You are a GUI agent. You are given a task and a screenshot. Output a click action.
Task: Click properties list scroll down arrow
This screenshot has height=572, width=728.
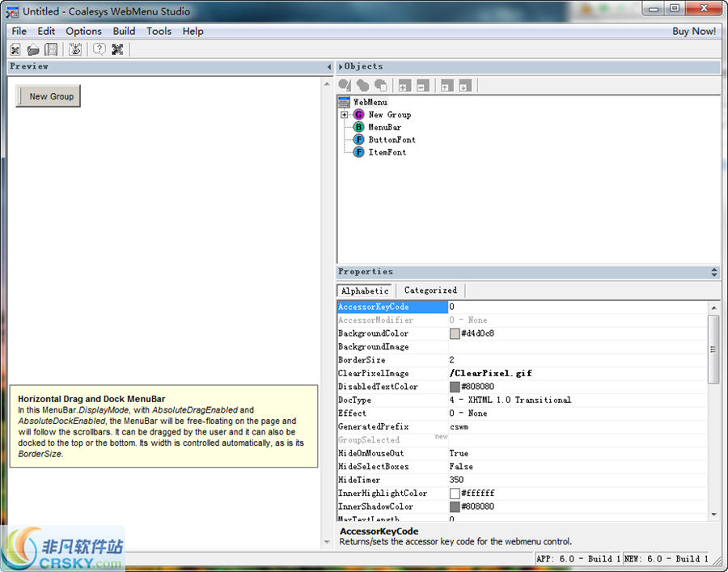(x=713, y=515)
